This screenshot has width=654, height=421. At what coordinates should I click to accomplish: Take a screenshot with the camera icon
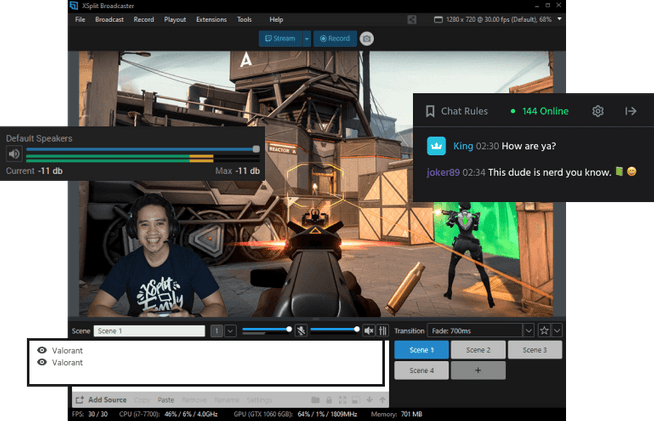tap(367, 39)
